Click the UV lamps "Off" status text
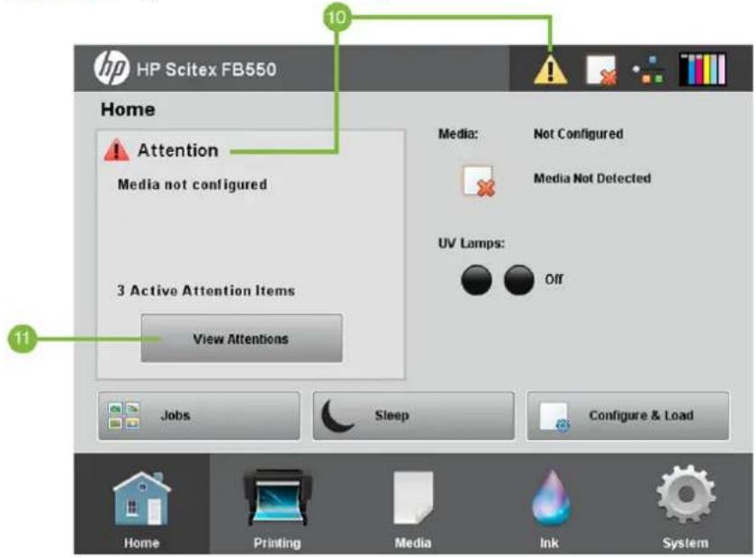756x558 pixels. (x=554, y=280)
